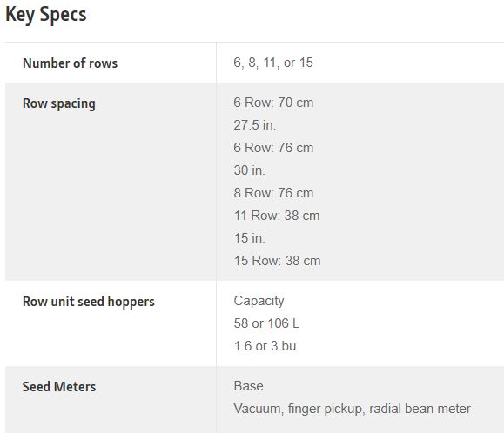This screenshot has width=504, height=433.
Task: Click the Key Specs heading
Action: [46, 15]
